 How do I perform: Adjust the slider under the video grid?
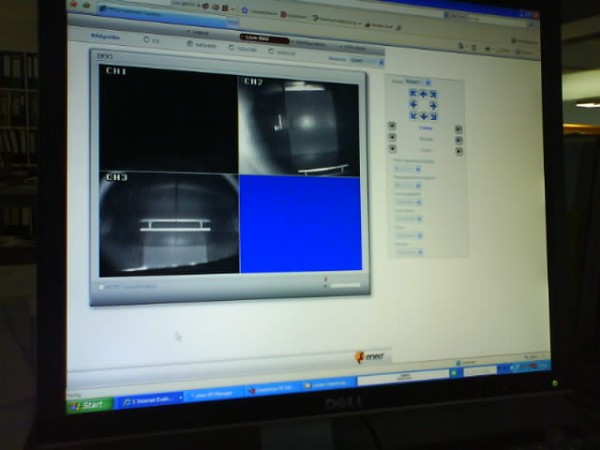[x=345, y=285]
